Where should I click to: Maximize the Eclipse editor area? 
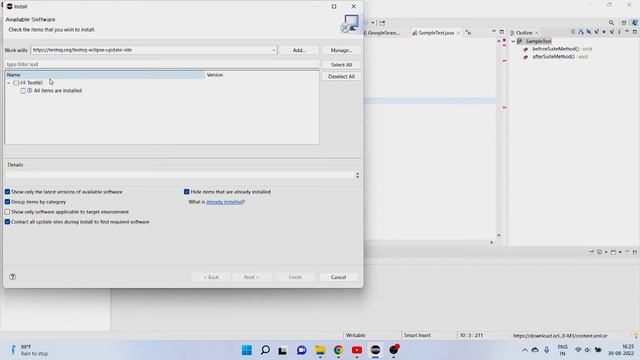tap(502, 32)
